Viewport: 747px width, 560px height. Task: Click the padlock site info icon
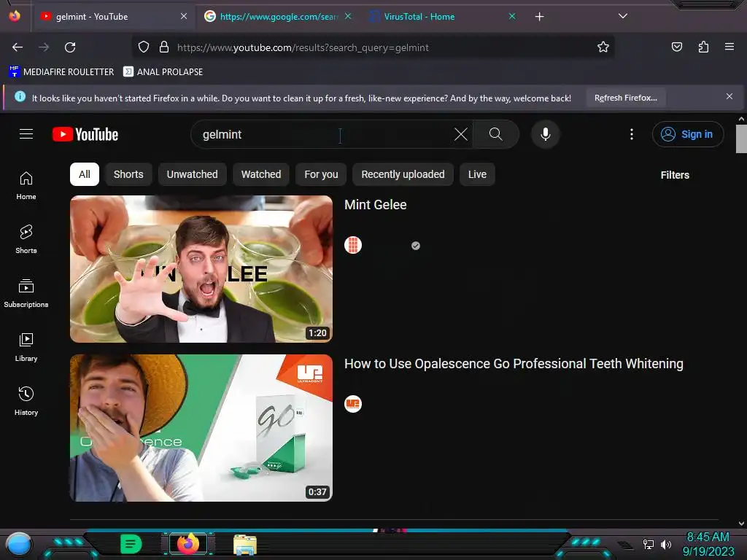(164, 47)
